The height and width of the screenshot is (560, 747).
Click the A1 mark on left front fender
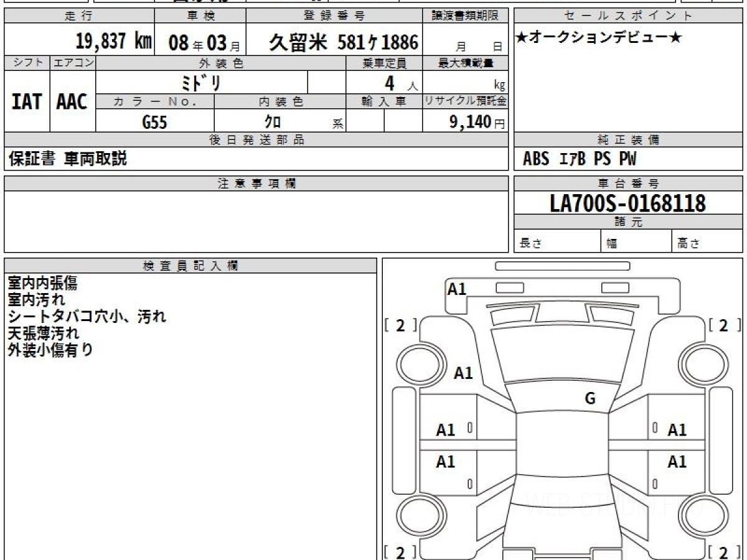[x=463, y=373]
